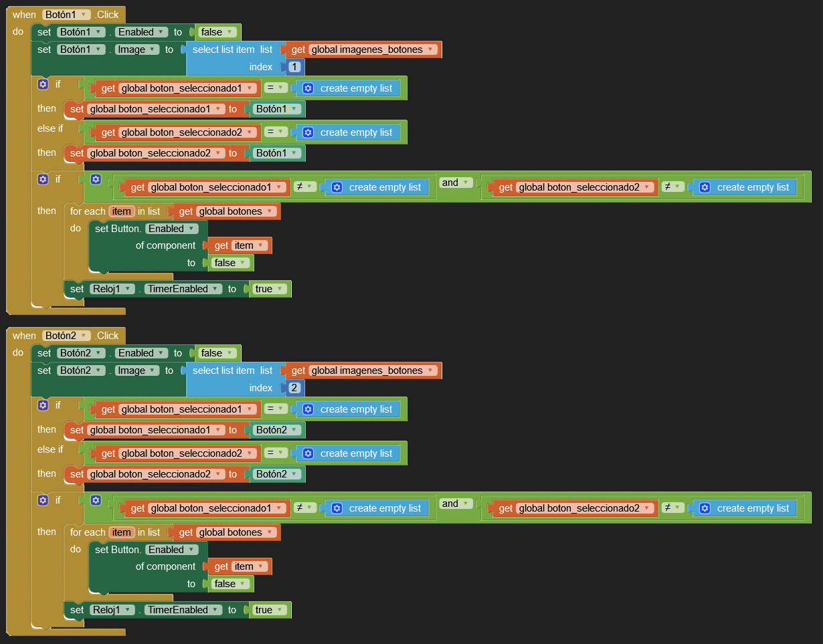Screen dimensions: 823x644
Task: Open the Botón1 component dropdown in the when block
Action: point(66,15)
